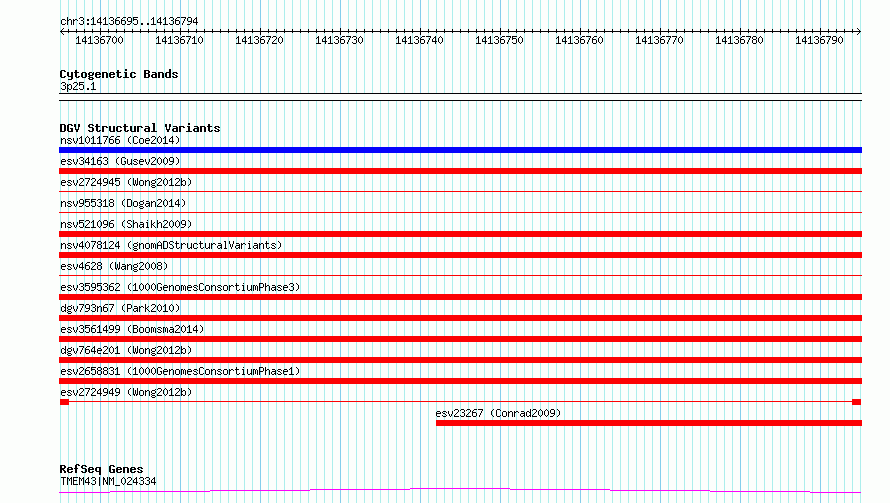Select variant esv4628 (Wang2008) label
Image resolution: width=890 pixels, height=503 pixels.
[x=114, y=266]
